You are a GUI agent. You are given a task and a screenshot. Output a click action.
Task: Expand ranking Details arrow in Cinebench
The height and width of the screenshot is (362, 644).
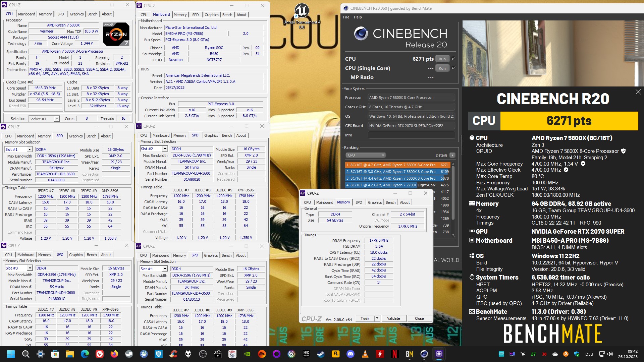point(452,155)
